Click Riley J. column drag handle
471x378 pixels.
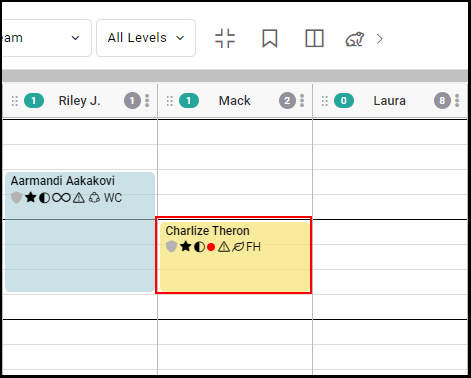pos(15,101)
